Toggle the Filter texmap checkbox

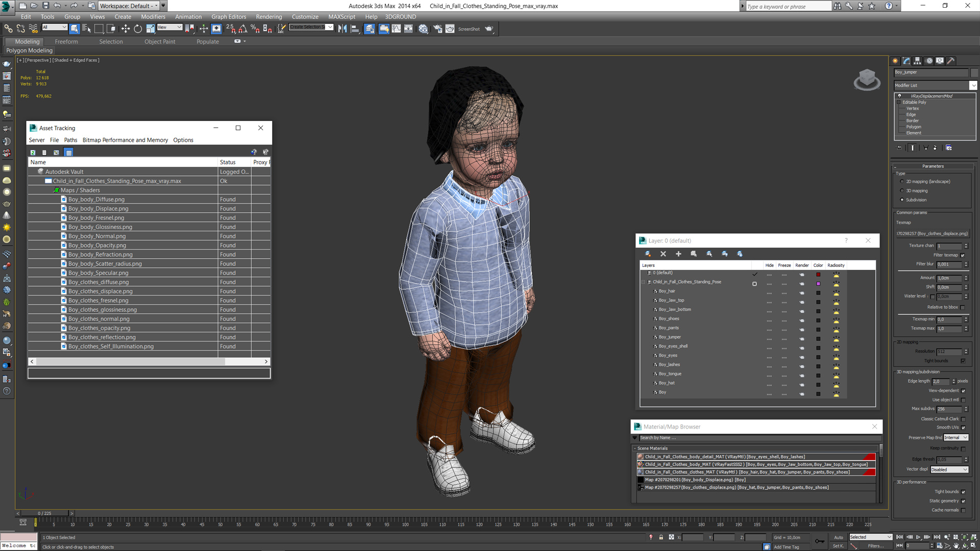tap(963, 255)
